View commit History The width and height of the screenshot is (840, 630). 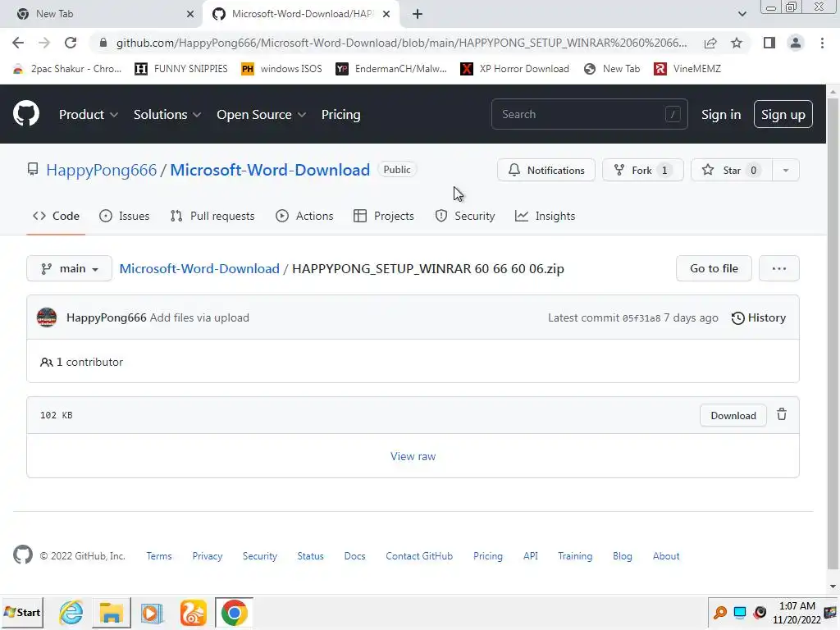click(759, 317)
